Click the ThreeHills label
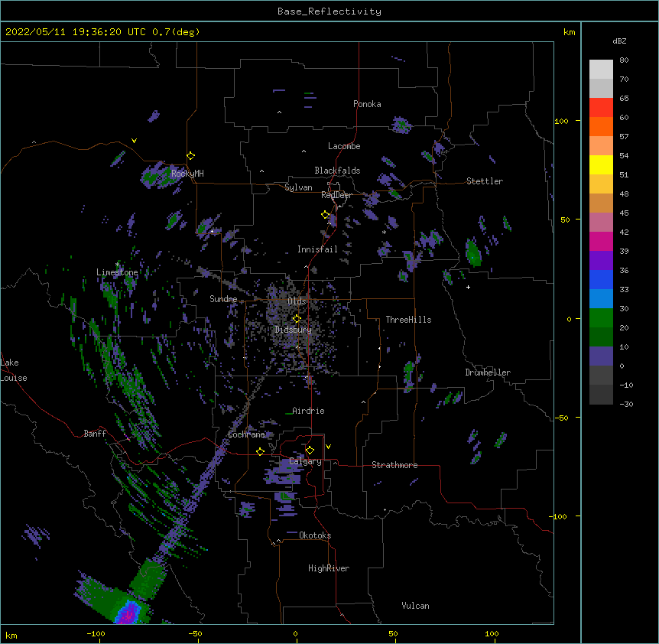659x644 pixels. click(408, 320)
